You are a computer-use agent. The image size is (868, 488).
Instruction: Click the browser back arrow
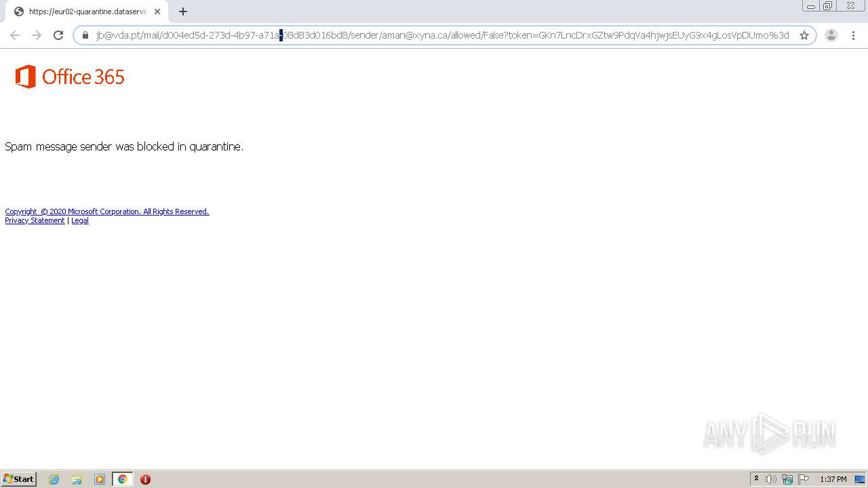(15, 35)
